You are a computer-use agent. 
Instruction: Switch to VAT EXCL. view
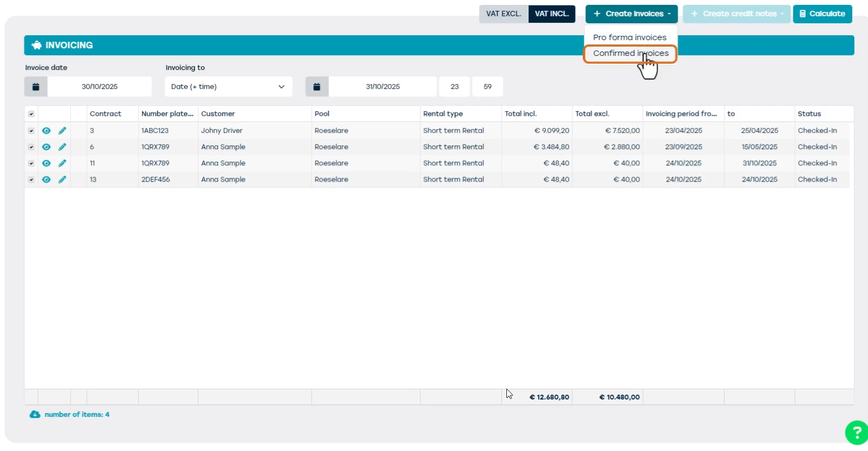(x=504, y=14)
